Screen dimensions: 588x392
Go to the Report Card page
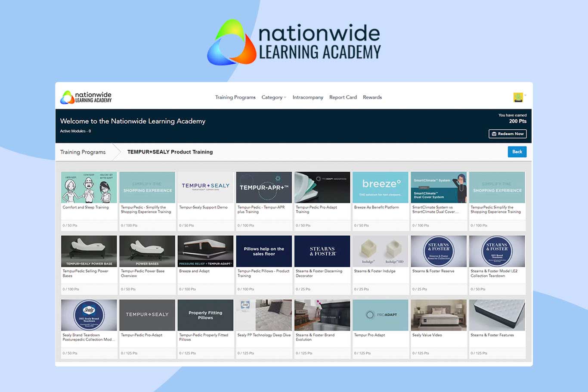(x=343, y=97)
